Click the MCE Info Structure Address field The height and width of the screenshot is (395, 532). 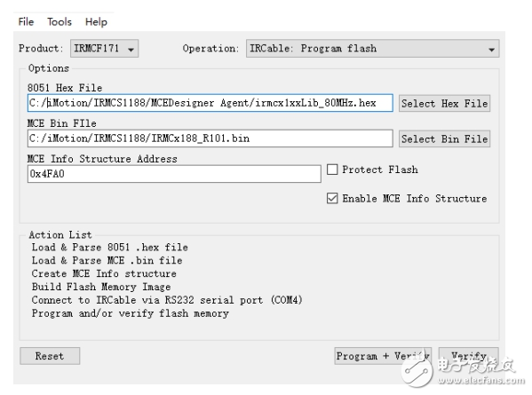(174, 174)
